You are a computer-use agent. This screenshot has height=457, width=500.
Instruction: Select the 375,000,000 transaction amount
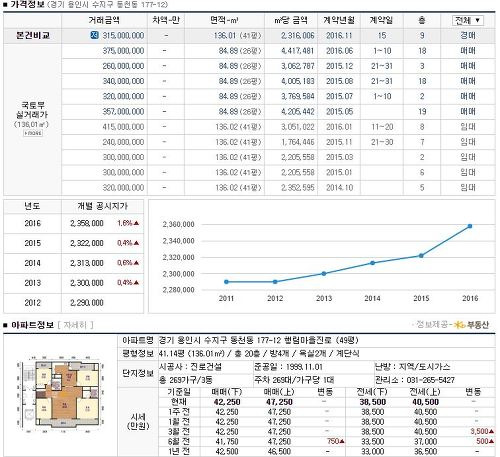123,51
